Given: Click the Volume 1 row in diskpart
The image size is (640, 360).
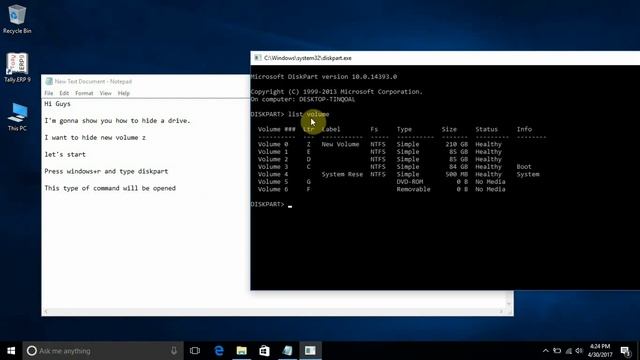Looking at the screenshot, I should tap(380, 152).
